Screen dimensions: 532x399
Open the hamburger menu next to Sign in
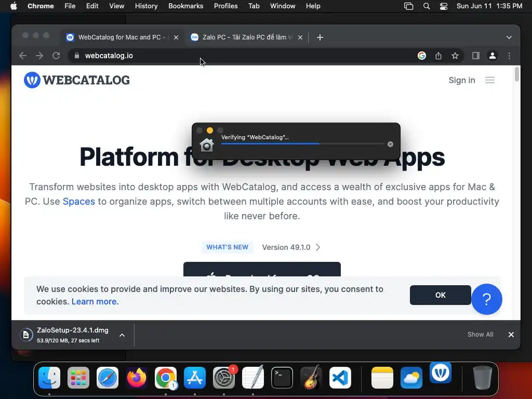pos(489,80)
